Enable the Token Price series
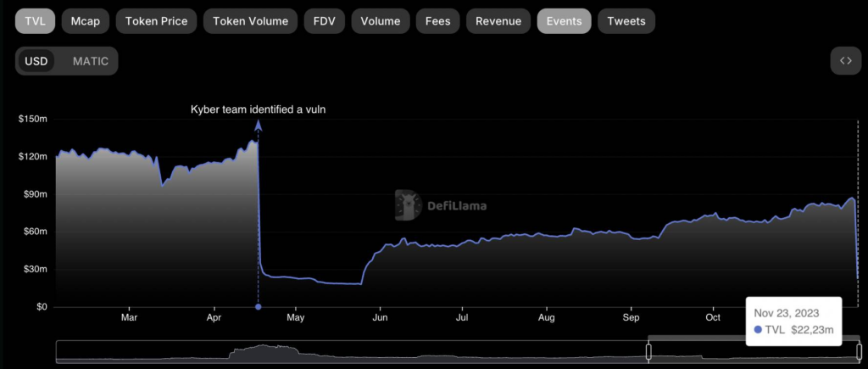Image resolution: width=868 pixels, height=369 pixels. coord(157,21)
